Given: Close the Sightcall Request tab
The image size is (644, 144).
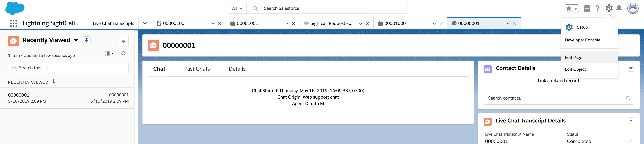Looking at the screenshot, I should coord(367,23).
